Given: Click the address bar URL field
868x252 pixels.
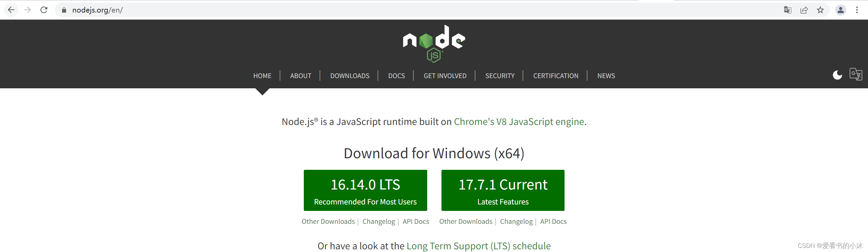Looking at the screenshot, I should tap(271, 10).
